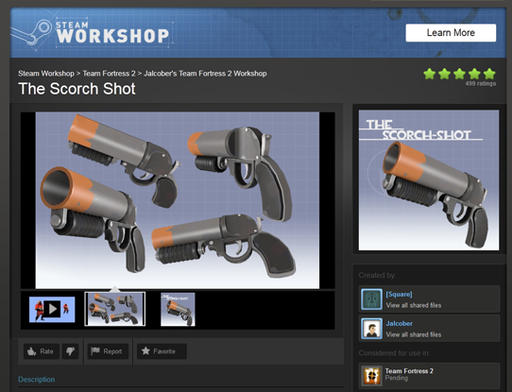Go to Steam Workshop breadcrumb link

[46, 73]
